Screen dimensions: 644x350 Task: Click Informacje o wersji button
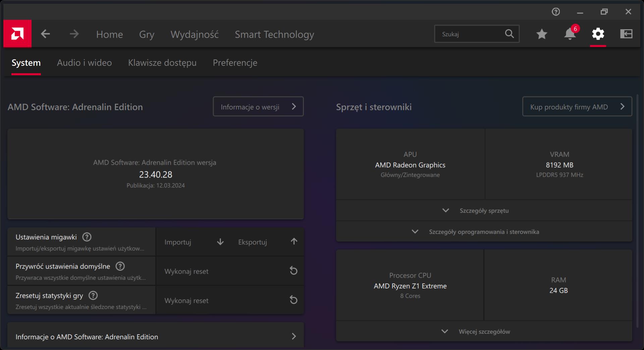pos(258,106)
